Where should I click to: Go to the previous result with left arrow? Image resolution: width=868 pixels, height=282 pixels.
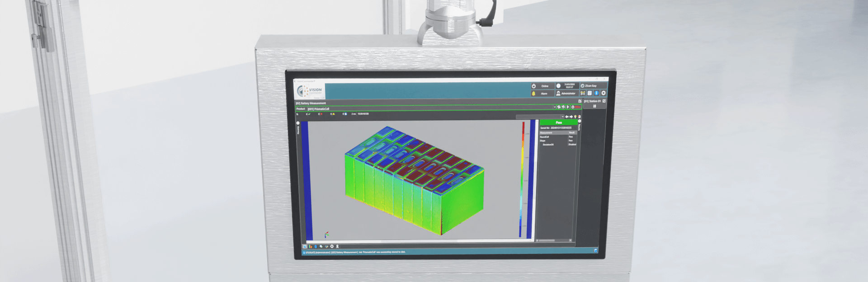click(567, 117)
